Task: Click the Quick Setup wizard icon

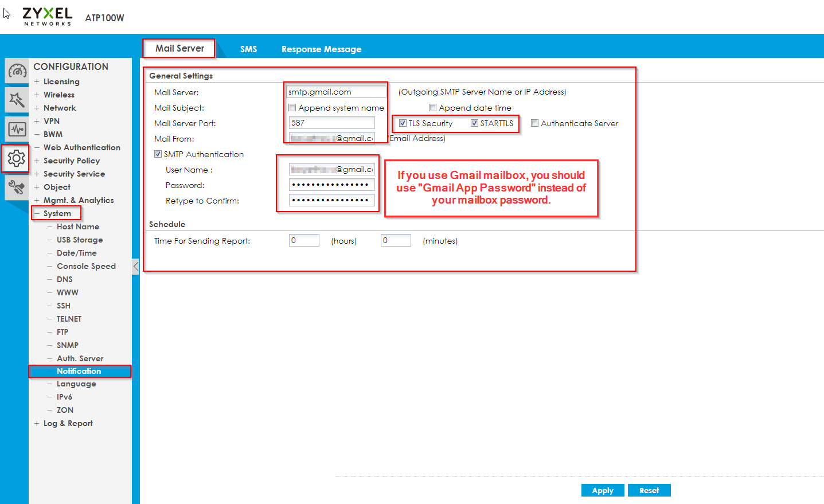Action: [17, 100]
